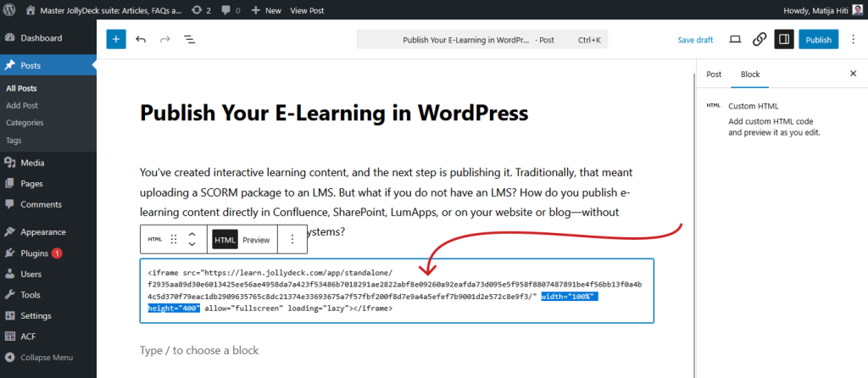Open Plugins menu in sidebar

[x=34, y=253]
